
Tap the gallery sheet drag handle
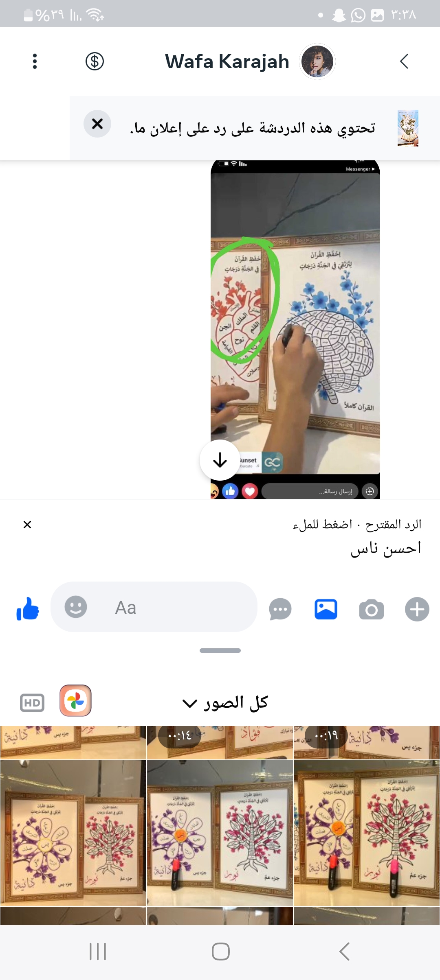click(220, 650)
